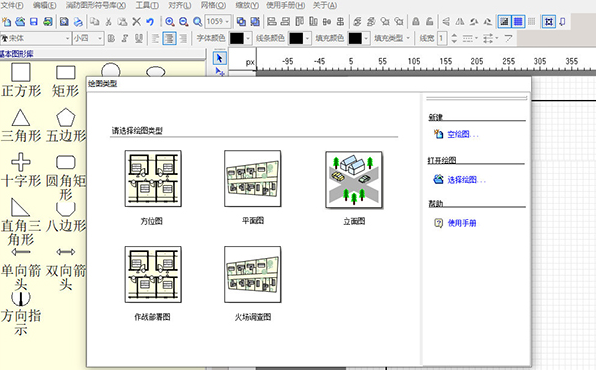Choose the 立面图 drawing type thumbnail
Image resolution: width=602 pixels, height=370 pixels.
354,180
